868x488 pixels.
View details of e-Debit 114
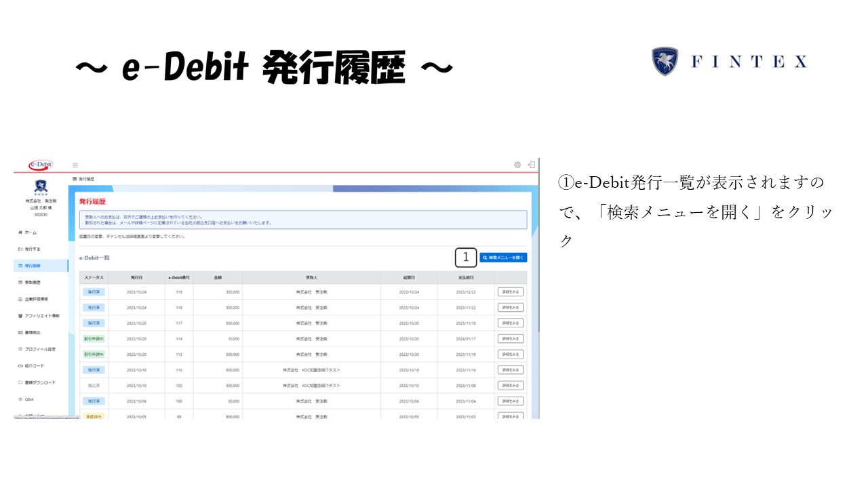pyautogui.click(x=511, y=339)
